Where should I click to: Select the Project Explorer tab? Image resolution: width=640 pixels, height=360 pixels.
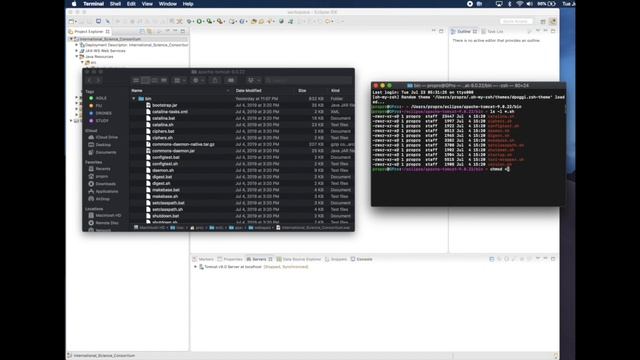point(89,31)
